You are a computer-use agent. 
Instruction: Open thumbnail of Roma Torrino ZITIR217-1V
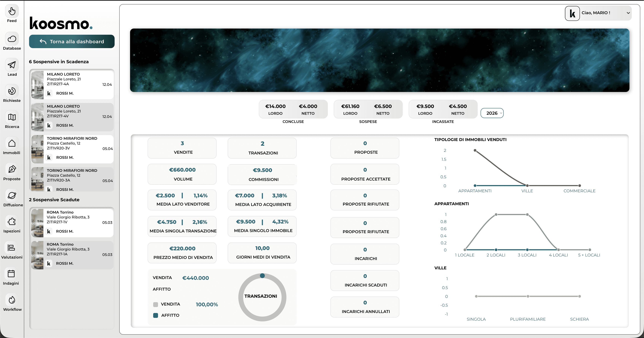click(37, 223)
